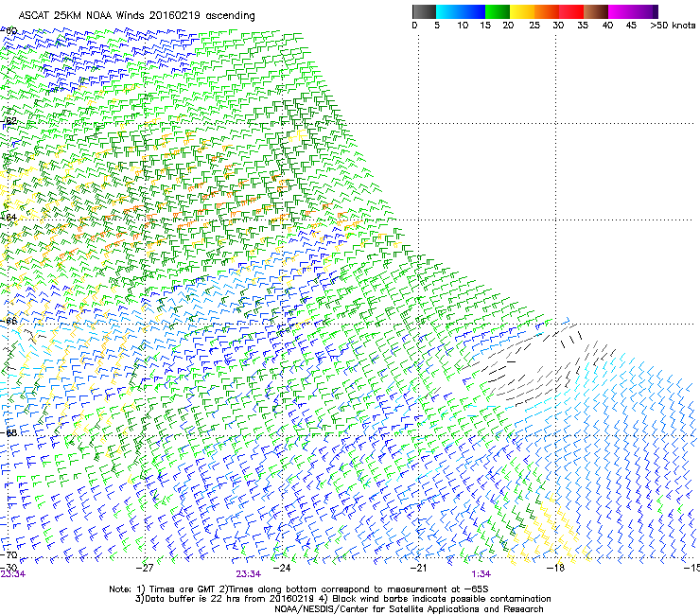Click the longitude label -27

point(145,568)
